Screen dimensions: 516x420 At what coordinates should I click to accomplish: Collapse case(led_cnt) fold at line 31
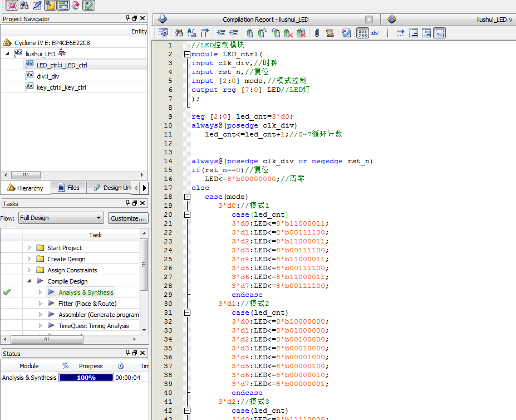click(x=187, y=312)
